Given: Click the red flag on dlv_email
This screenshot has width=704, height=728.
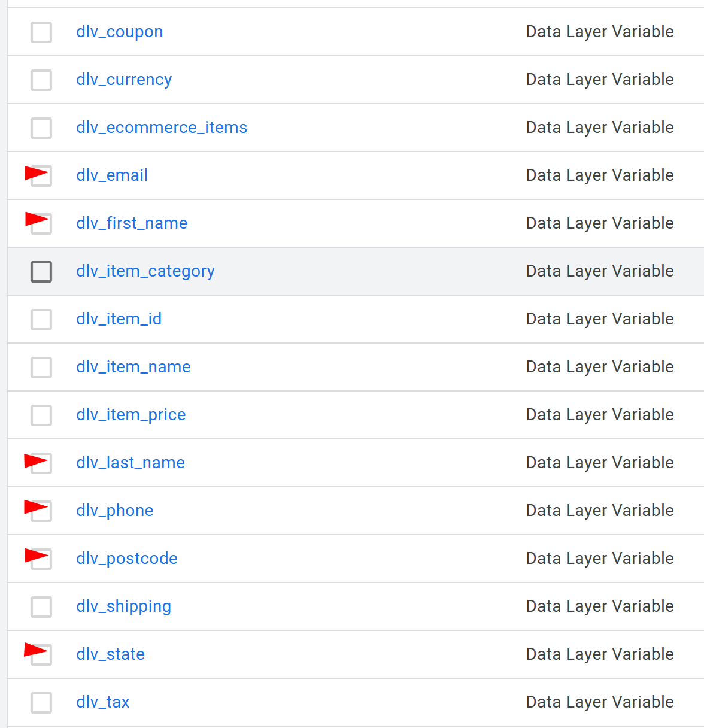Looking at the screenshot, I should 35,174.
